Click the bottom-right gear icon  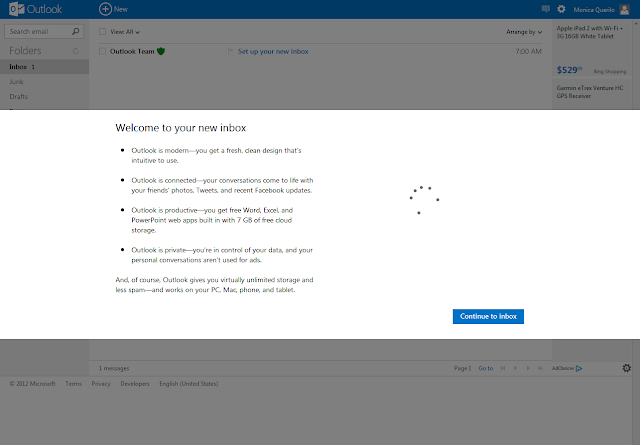click(x=627, y=368)
